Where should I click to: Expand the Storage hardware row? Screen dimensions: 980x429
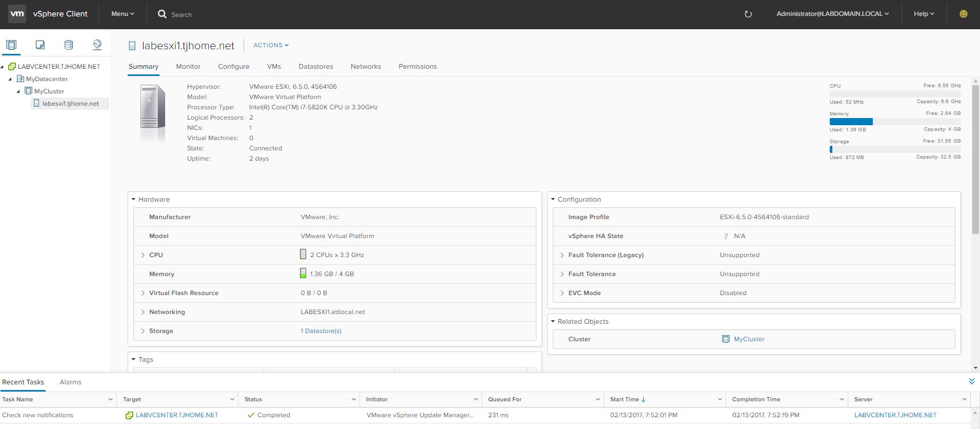143,331
